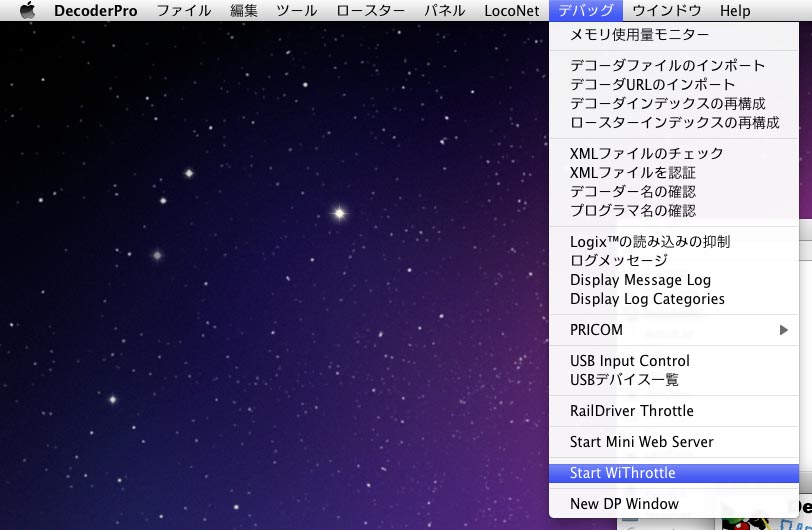Choose デコーダファイルのインポート
The height and width of the screenshot is (530, 812).
pos(674,65)
